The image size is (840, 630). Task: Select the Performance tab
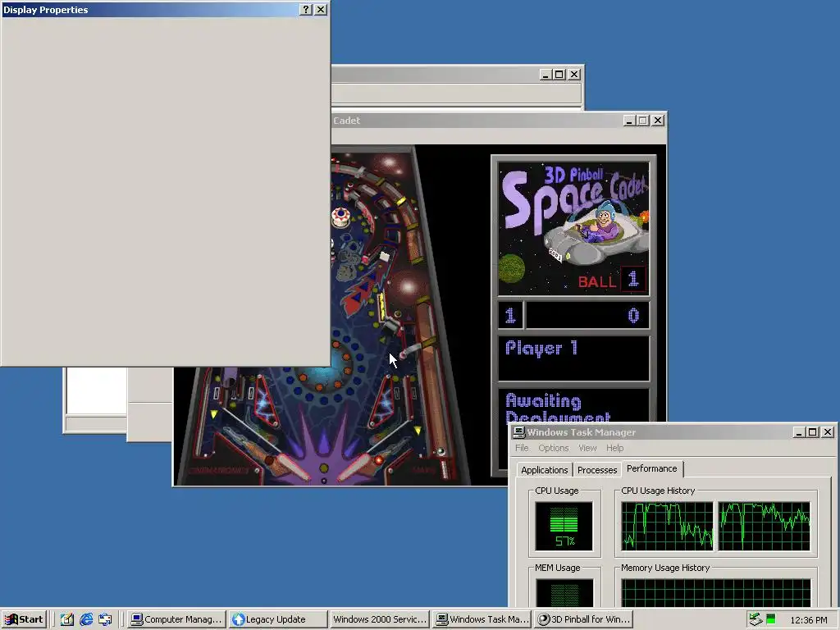click(652, 468)
